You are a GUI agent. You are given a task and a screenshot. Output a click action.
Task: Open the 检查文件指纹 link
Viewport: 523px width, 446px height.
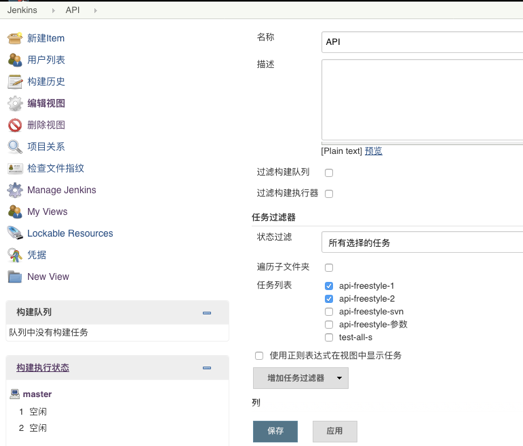tap(56, 168)
